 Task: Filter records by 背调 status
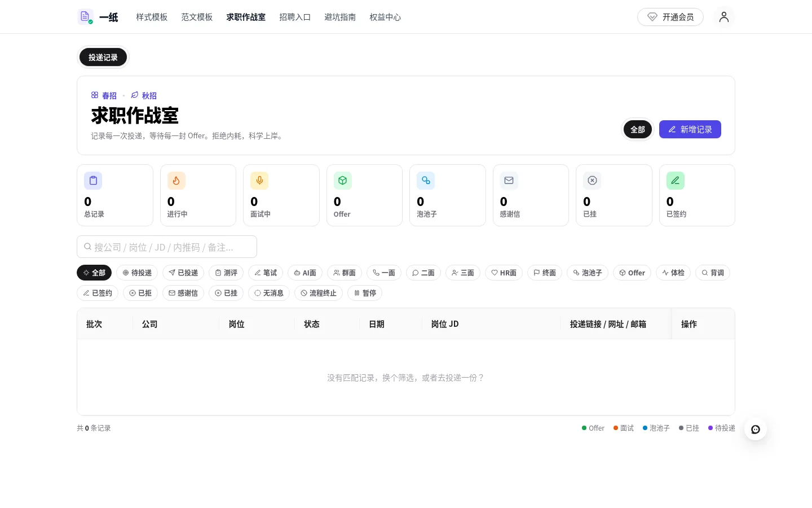(713, 273)
